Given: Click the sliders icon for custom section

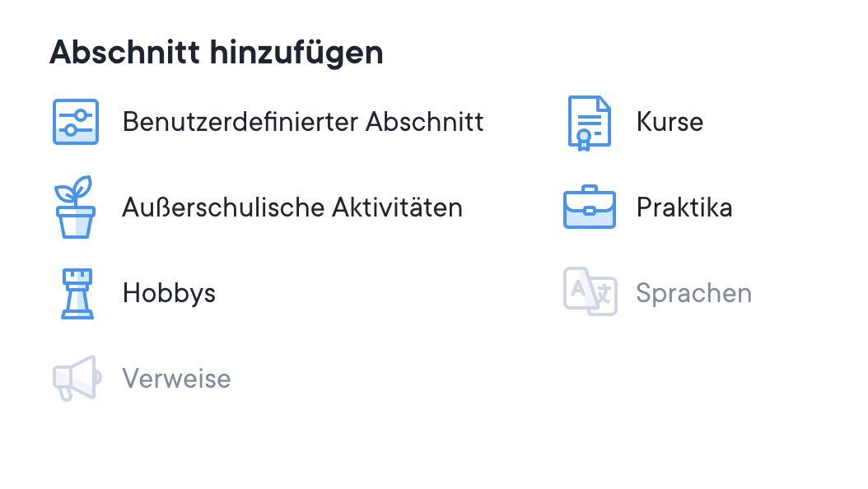Looking at the screenshot, I should click(x=75, y=122).
